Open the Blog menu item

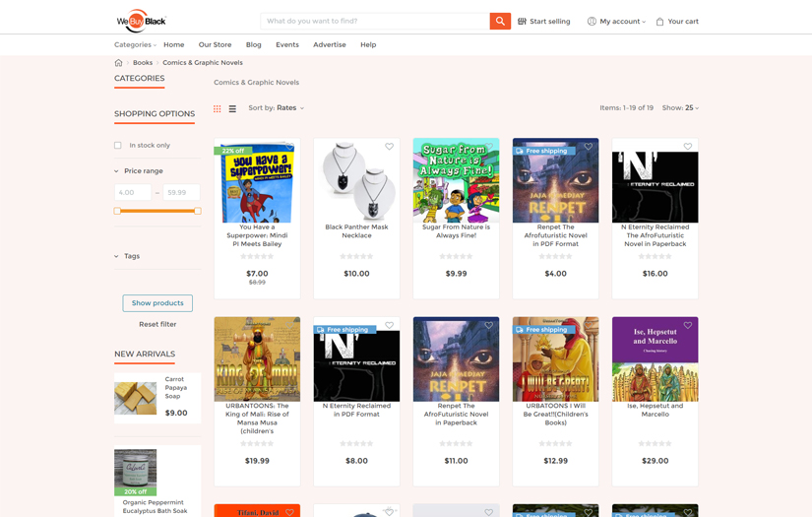tap(253, 44)
